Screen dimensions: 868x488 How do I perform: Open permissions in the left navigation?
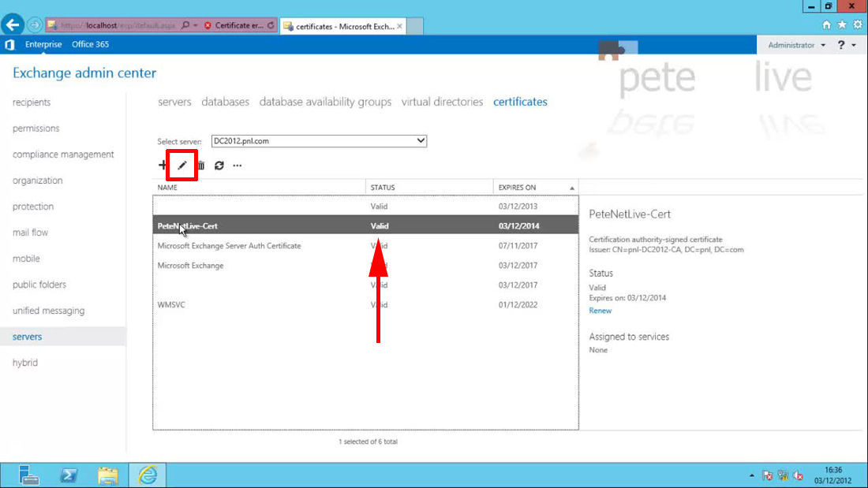(36, 129)
